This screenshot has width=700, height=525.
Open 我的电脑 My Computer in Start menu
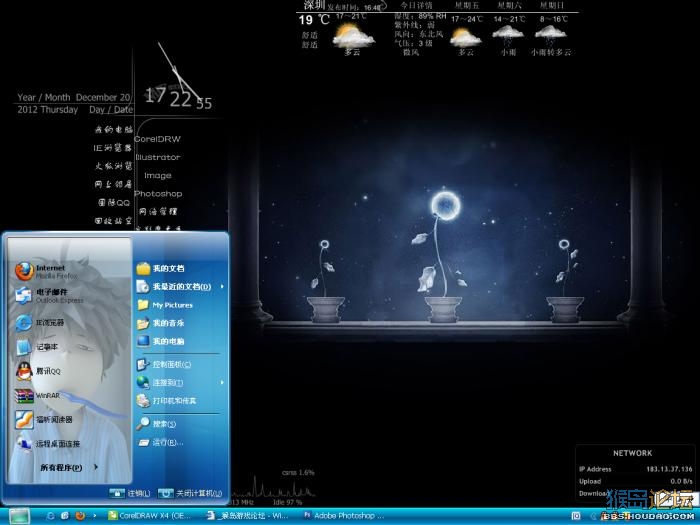pyautogui.click(x=161, y=342)
